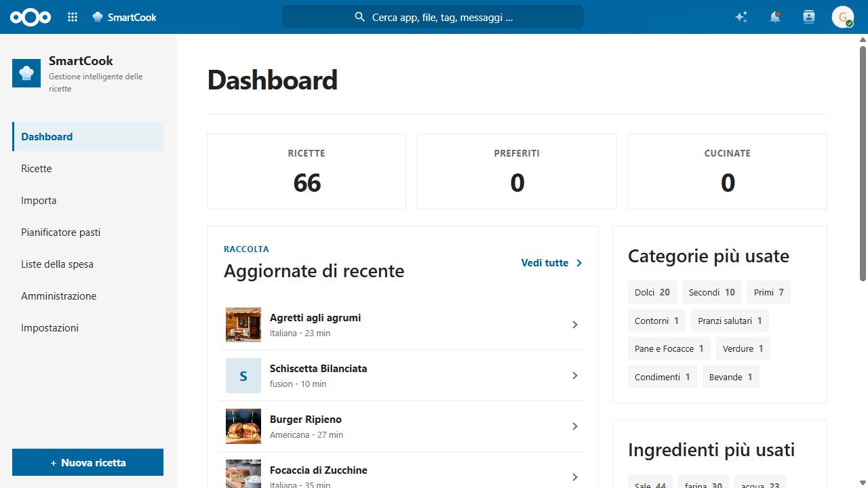This screenshot has width=868, height=488.
Task: Open the Focaccia di Zucchine recipe chevron
Action: [x=575, y=477]
